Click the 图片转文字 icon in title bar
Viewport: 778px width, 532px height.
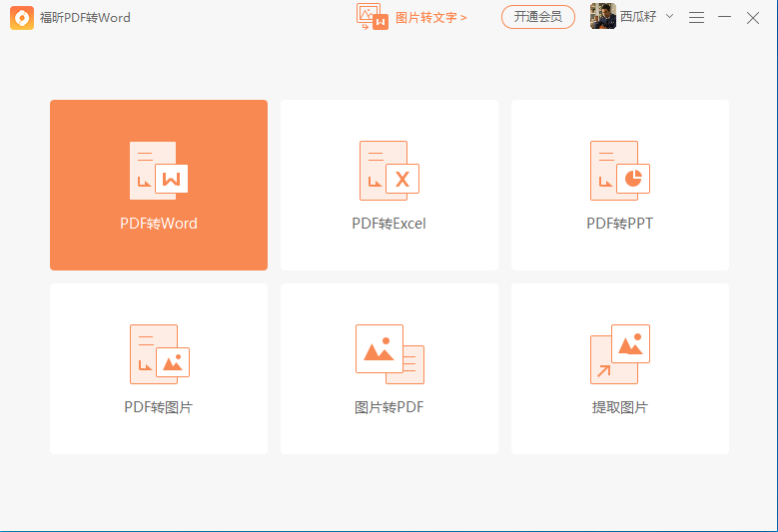pos(373,17)
